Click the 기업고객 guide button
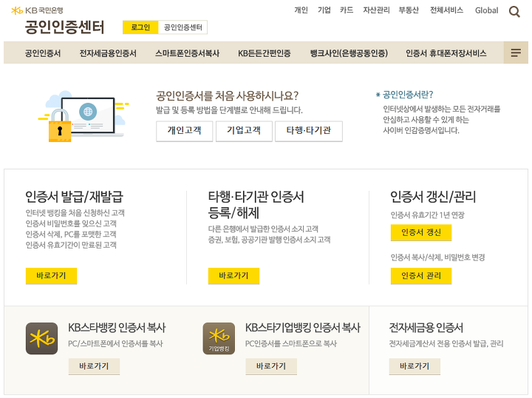 [244, 131]
